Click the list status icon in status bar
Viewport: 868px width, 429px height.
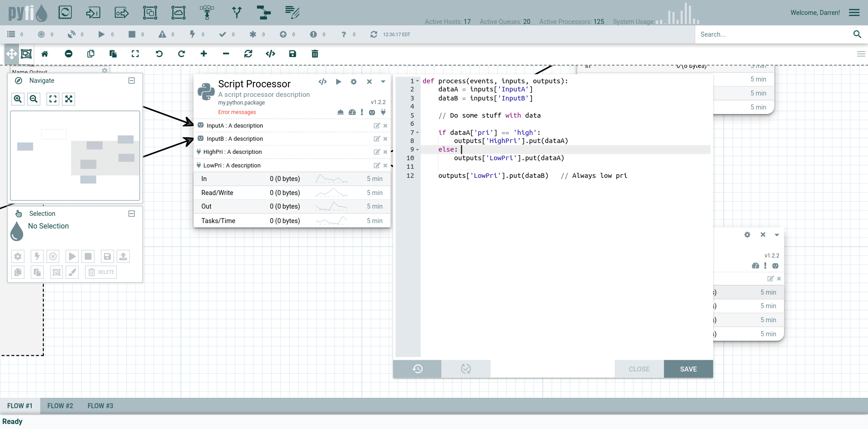[x=11, y=34]
